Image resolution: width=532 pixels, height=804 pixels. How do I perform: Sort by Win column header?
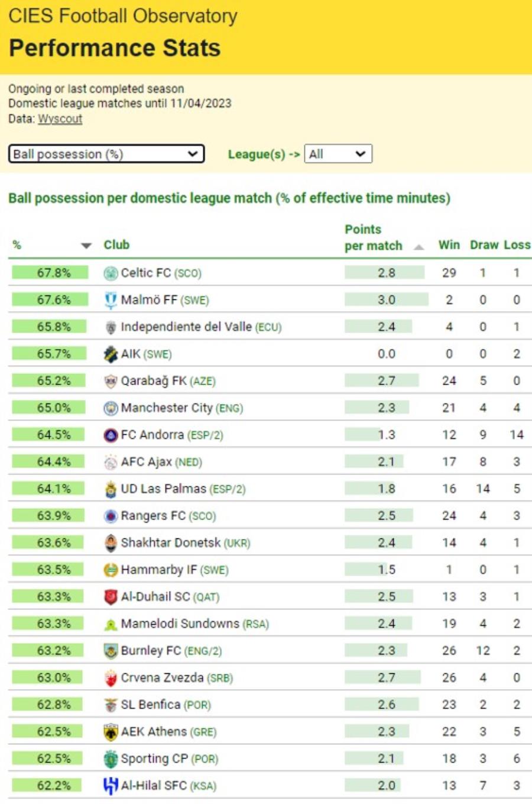(449, 245)
